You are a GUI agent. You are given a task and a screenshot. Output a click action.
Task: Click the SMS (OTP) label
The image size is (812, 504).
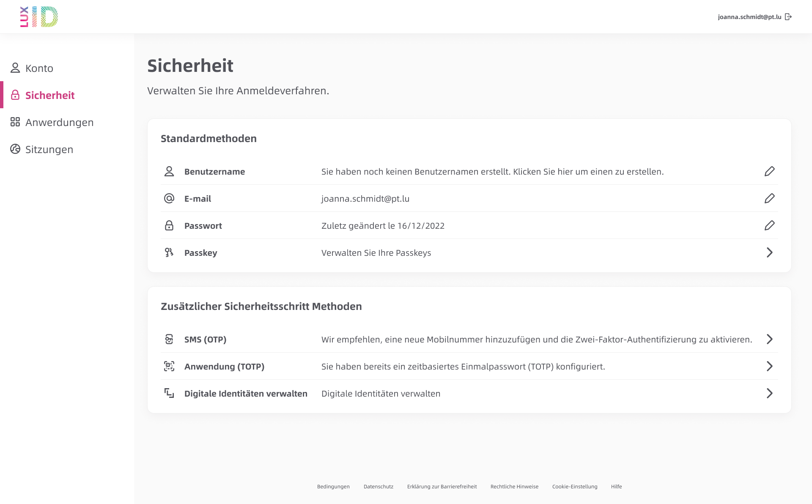pyautogui.click(x=205, y=340)
